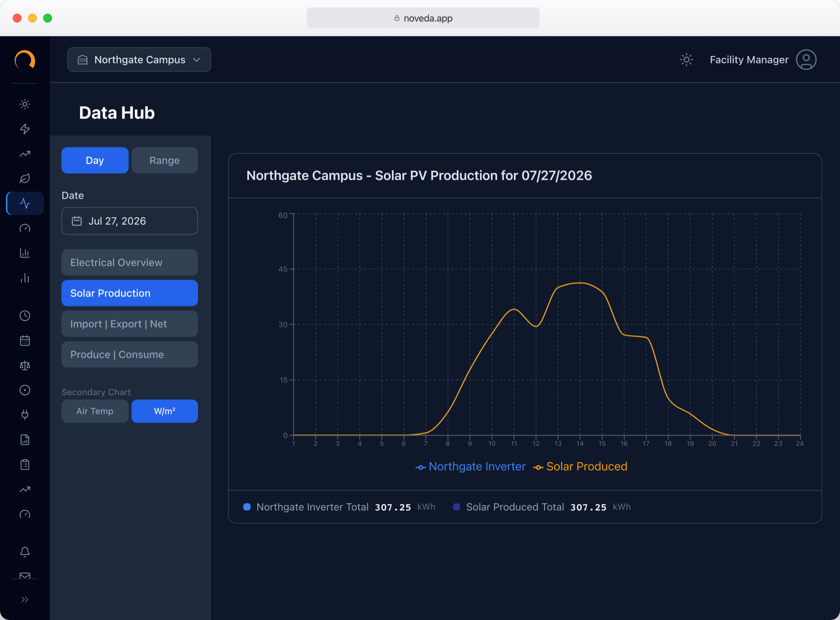Click the calendar icon in Date field
Viewport: 840px width, 620px height.
(x=77, y=221)
